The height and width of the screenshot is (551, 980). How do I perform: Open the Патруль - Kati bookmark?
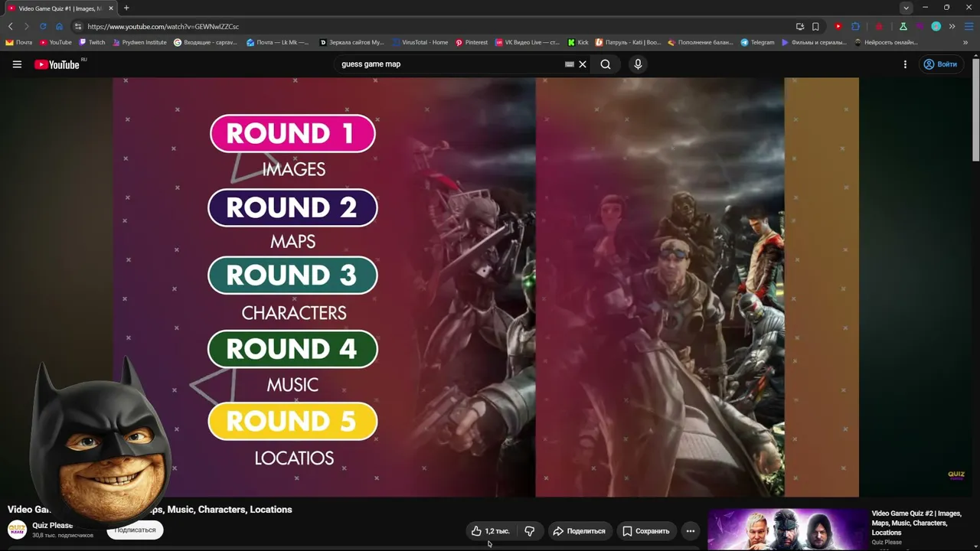pos(628,42)
